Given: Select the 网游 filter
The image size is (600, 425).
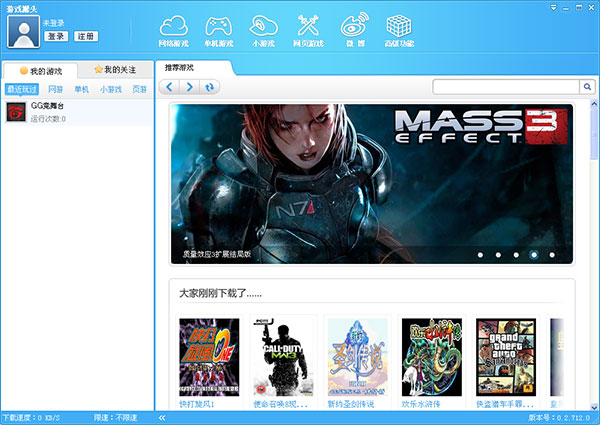Looking at the screenshot, I should [55, 89].
